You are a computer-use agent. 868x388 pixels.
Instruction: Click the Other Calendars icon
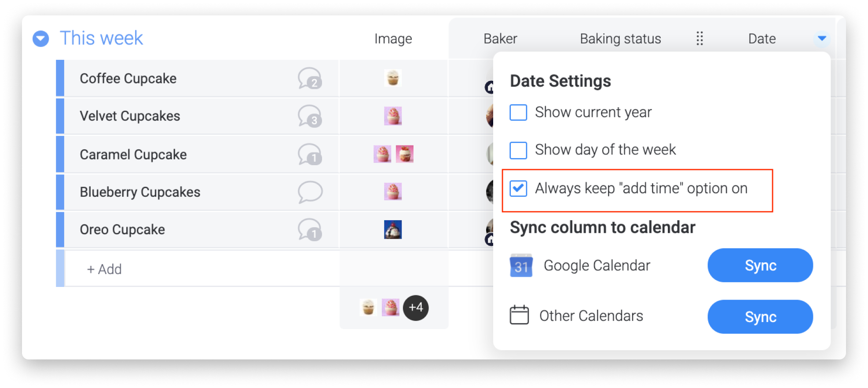pyautogui.click(x=519, y=315)
